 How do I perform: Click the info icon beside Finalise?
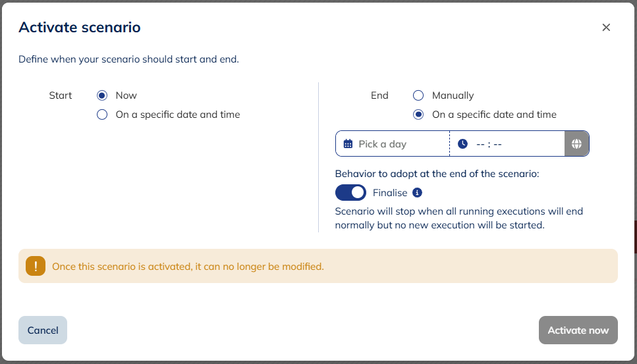[x=417, y=193]
